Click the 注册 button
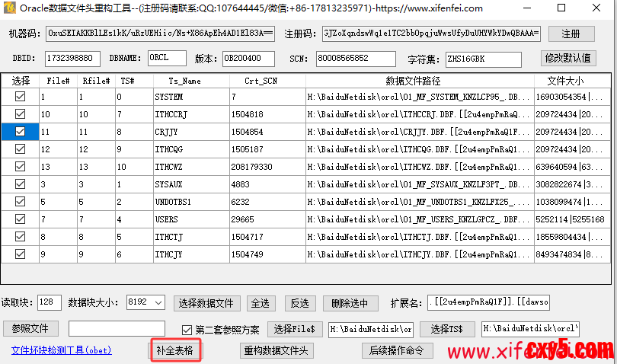617x364 pixels. click(x=571, y=34)
